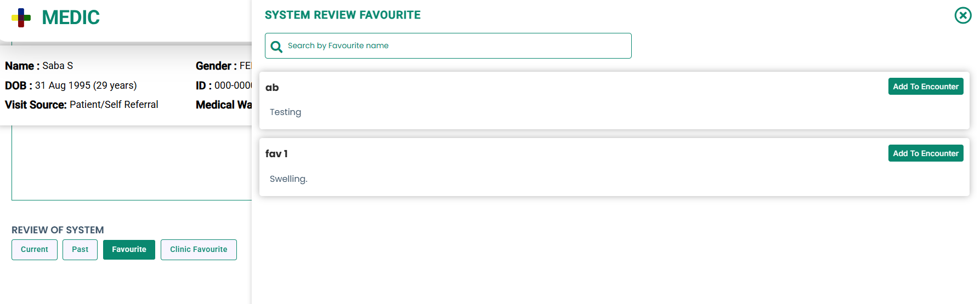The image size is (980, 304).
Task: Click the 'Testing' description text
Action: pyautogui.click(x=285, y=112)
